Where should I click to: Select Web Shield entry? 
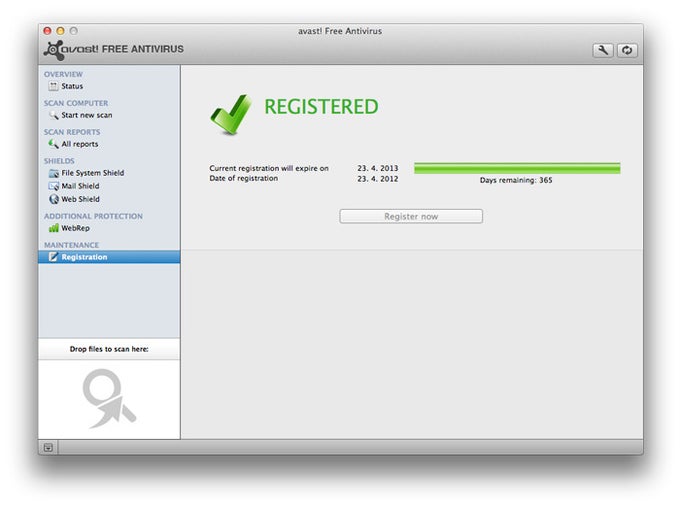[109, 199]
